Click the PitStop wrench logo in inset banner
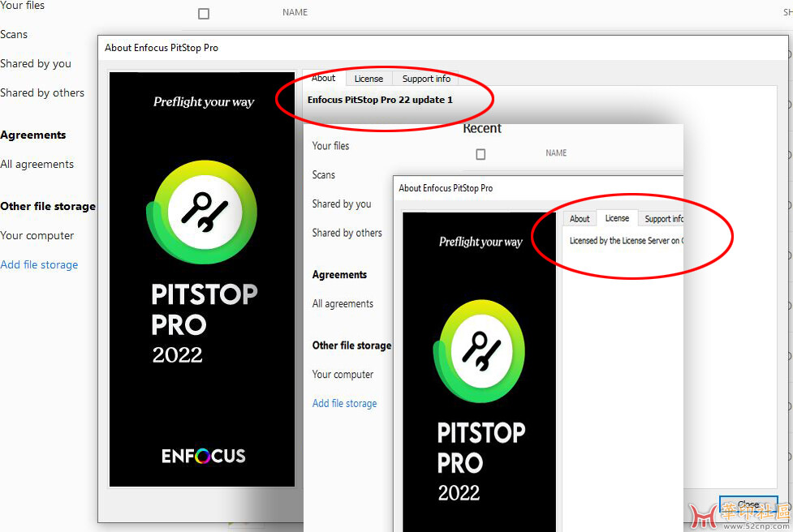793x532 pixels. (481, 350)
